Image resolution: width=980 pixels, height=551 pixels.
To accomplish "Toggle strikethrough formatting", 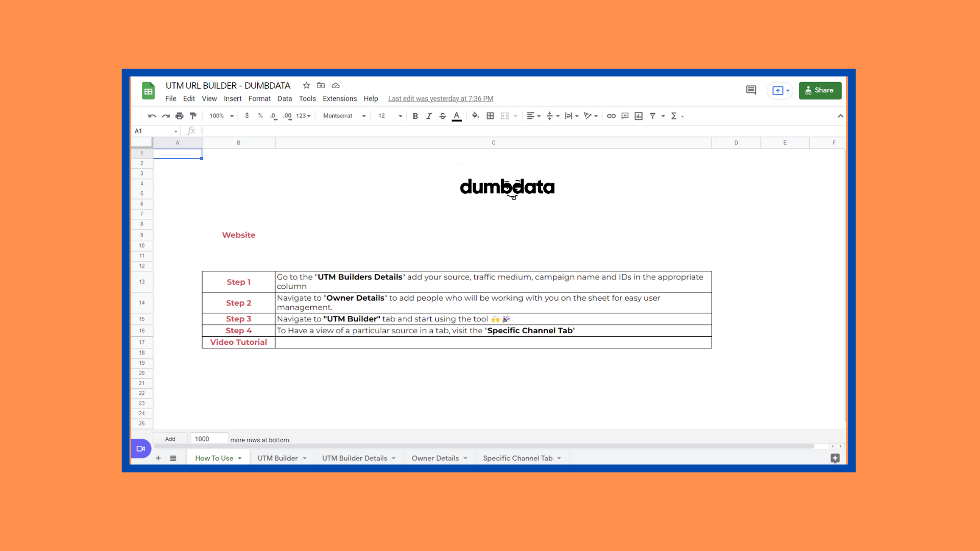I will tap(443, 116).
